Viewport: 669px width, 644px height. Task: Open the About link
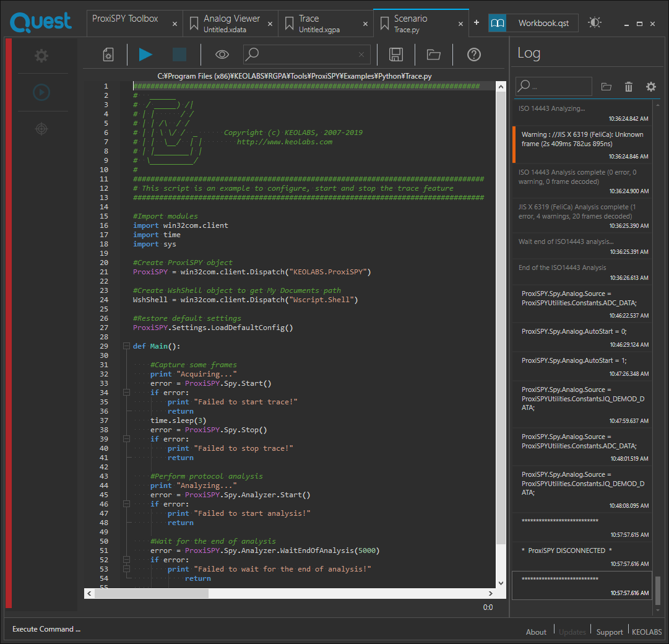coord(536,632)
